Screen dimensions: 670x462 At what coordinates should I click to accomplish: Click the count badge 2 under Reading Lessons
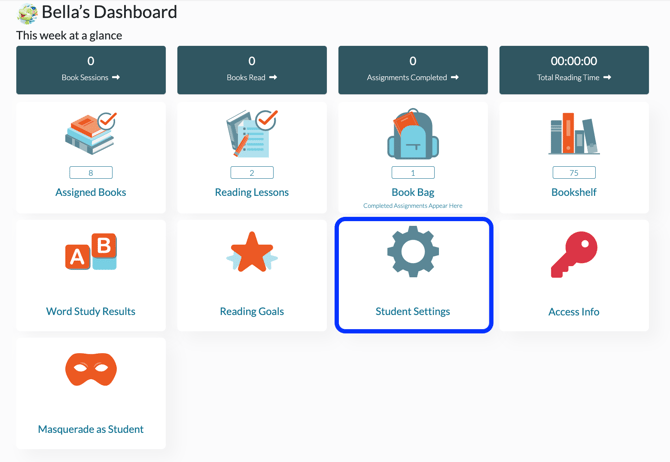(252, 173)
